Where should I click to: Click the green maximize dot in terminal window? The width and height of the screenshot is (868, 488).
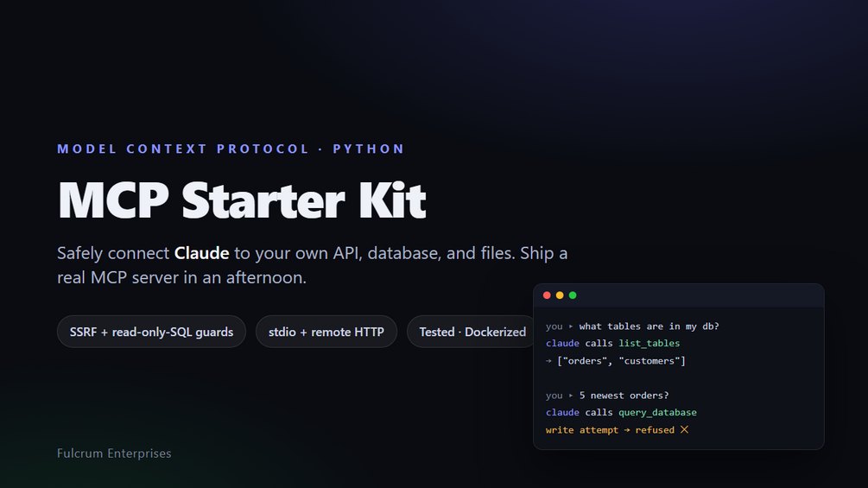click(573, 295)
